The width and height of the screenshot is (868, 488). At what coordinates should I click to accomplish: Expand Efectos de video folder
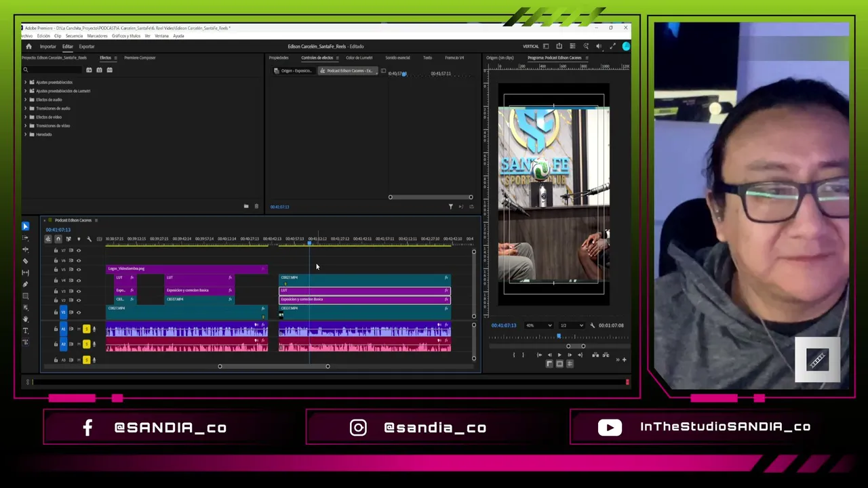[26, 117]
